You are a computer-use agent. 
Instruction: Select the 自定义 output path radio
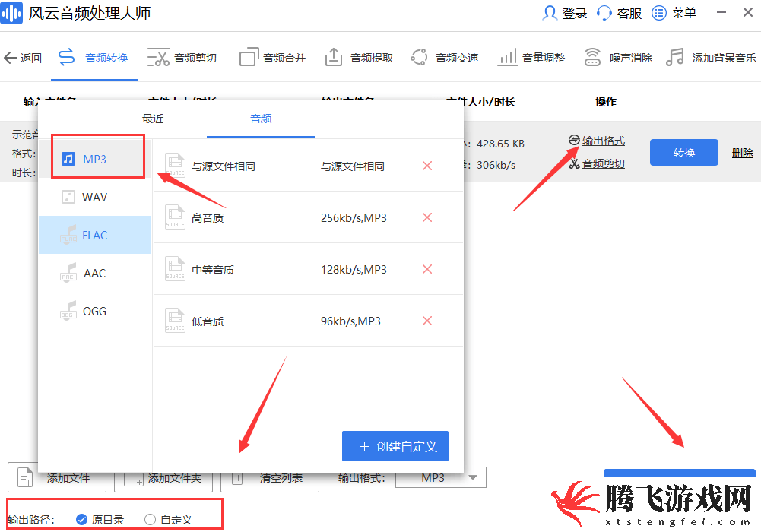150,519
